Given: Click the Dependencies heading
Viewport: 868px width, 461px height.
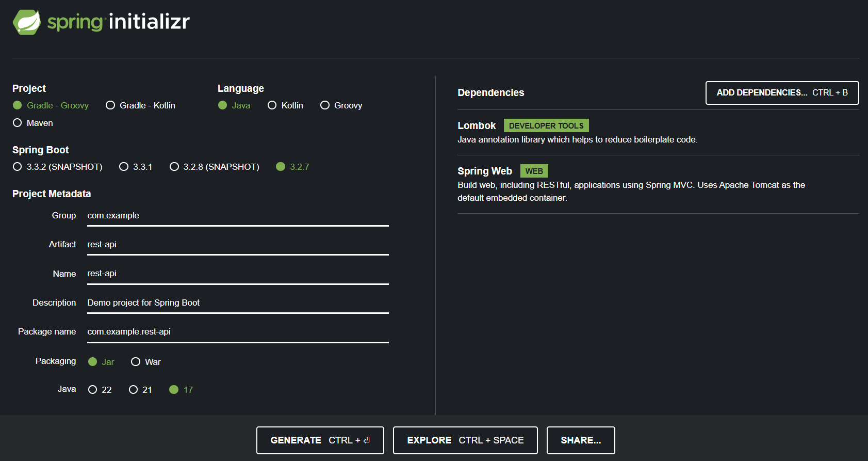Looking at the screenshot, I should [490, 92].
